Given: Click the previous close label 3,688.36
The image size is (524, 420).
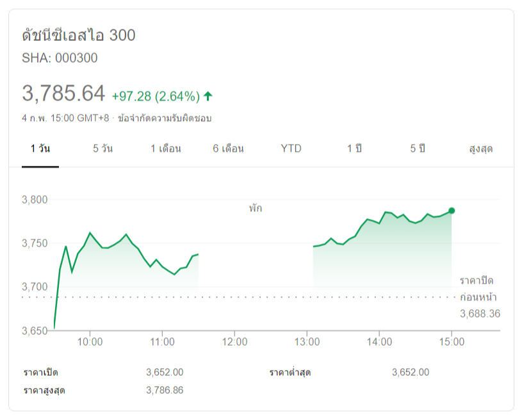Looking at the screenshot, I should click(x=480, y=314).
